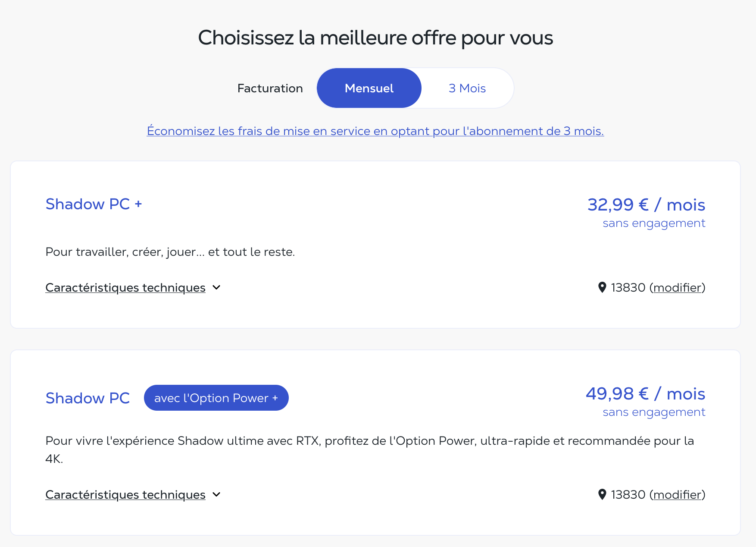
Task: Click the location pin in Shadow PC + card
Action: tap(602, 287)
